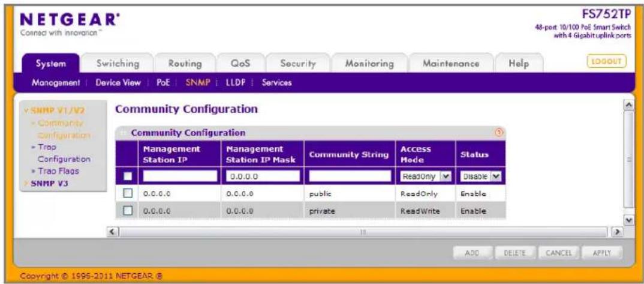
Task: Open the Services submenu
Action: 276,83
